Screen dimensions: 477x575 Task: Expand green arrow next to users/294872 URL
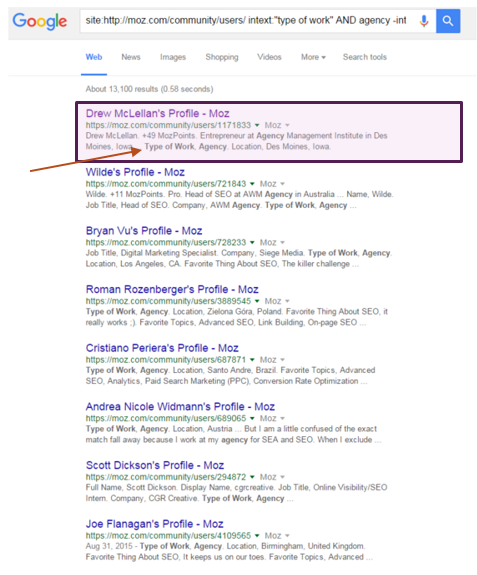tap(252, 477)
